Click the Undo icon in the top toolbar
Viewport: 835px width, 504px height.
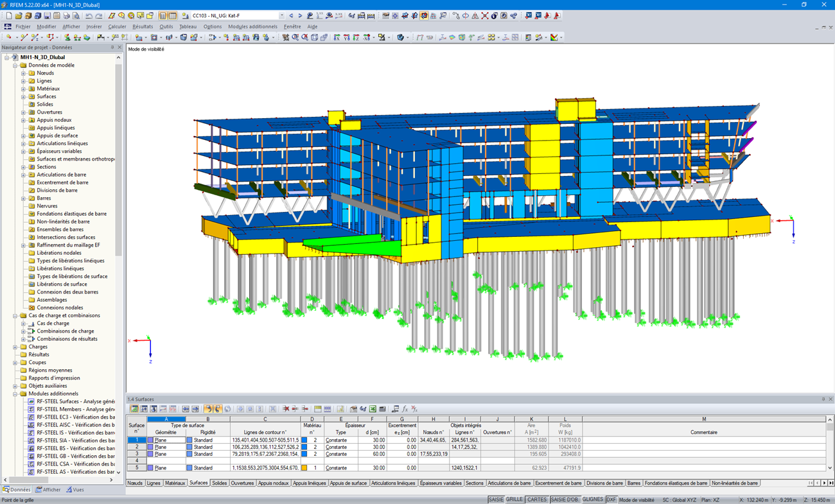pyautogui.click(x=89, y=15)
